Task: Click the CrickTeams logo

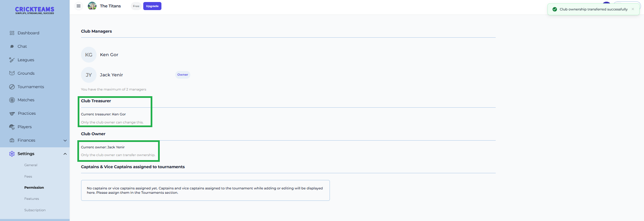Action: (35, 10)
